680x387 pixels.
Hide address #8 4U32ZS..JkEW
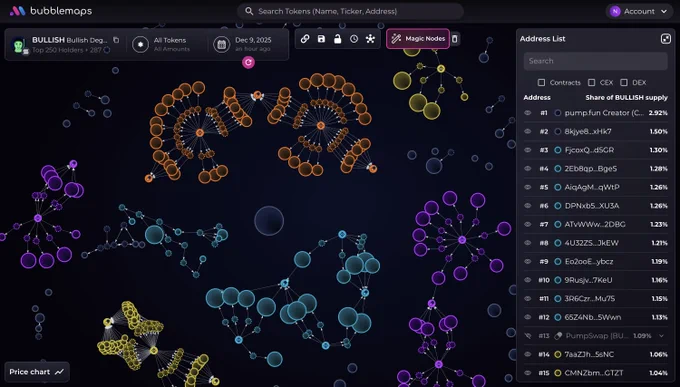[528, 243]
